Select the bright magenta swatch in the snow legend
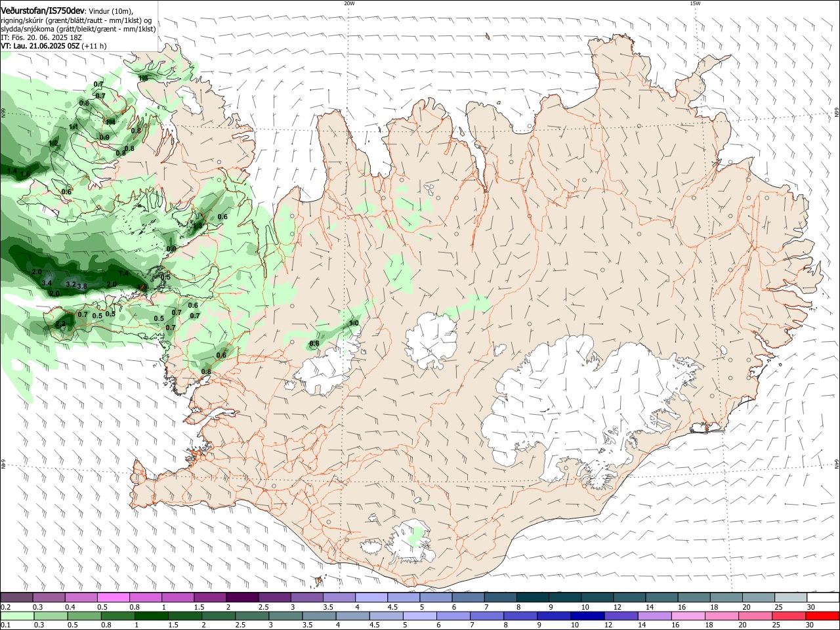 pyautogui.click(x=113, y=598)
